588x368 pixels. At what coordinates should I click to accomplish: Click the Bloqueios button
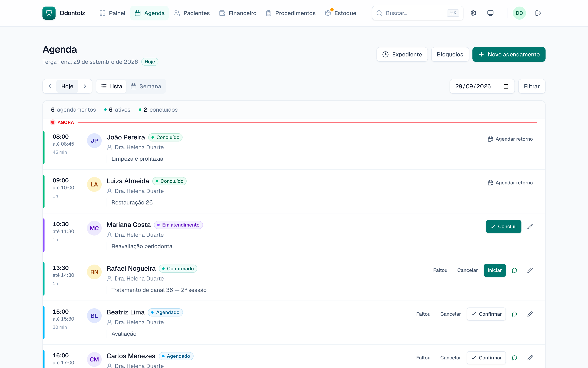coord(450,55)
